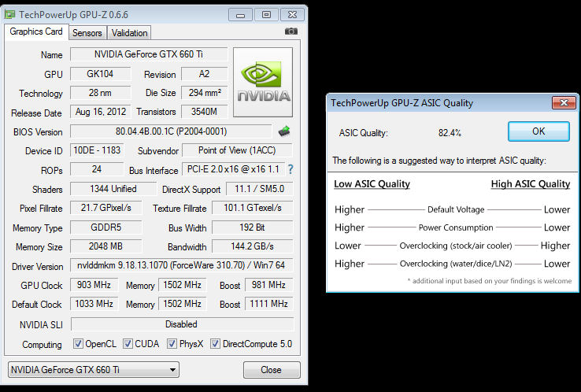Viewport: 581px width, 392px height.
Task: Click the NVIDIA logo image
Action: point(263,82)
